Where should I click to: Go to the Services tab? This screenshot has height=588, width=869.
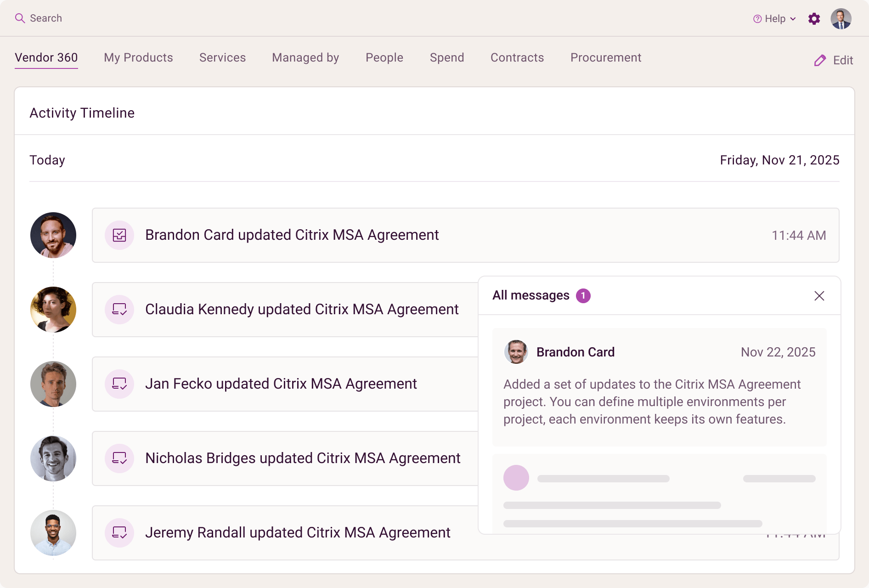tap(222, 57)
